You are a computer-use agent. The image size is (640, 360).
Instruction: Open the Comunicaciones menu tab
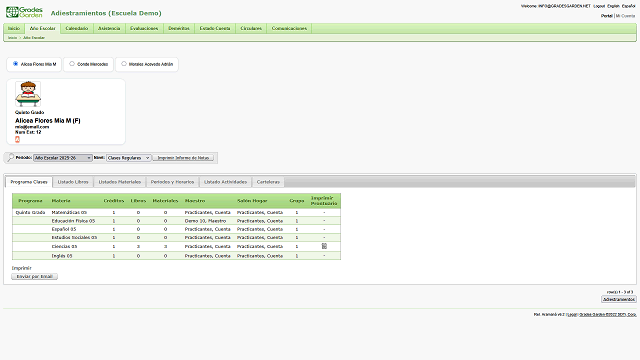click(x=289, y=28)
